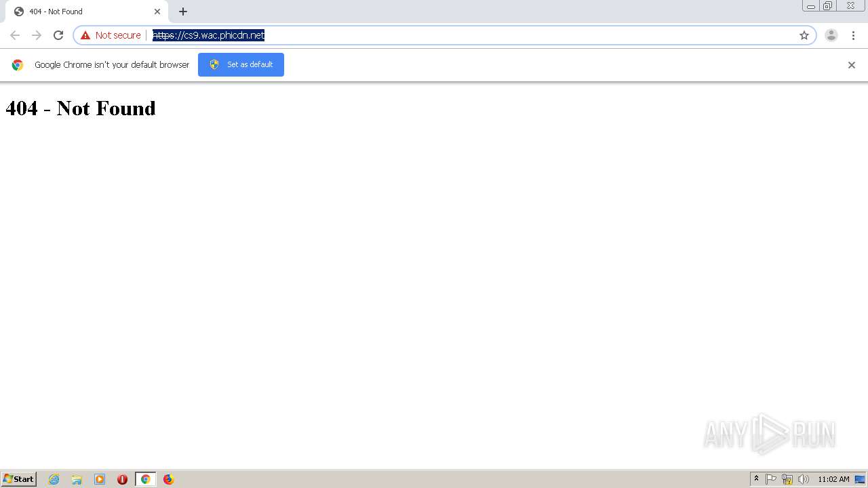Screen dimensions: 868x488
Task: Go back to the previous page
Action: [x=15, y=35]
